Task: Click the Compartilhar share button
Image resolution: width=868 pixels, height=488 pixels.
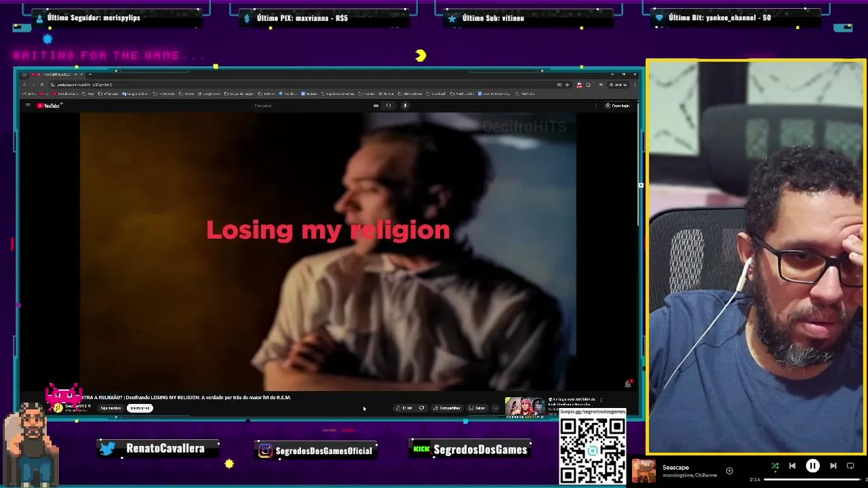Action: point(446,408)
